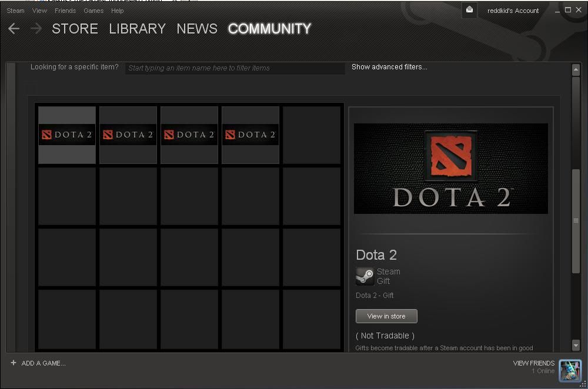The height and width of the screenshot is (389, 588).
Task: Open the Help menu
Action: (118, 11)
